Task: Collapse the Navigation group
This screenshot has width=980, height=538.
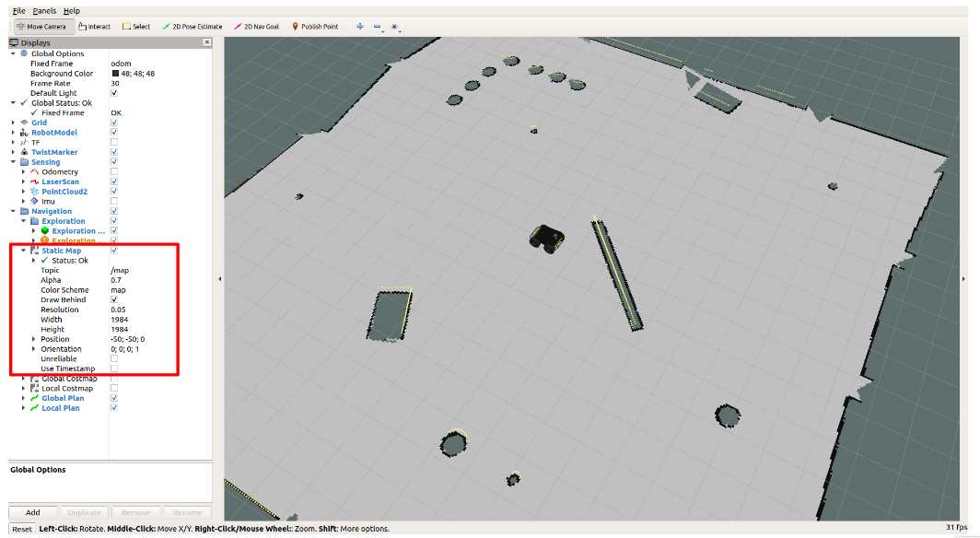Action: point(13,211)
